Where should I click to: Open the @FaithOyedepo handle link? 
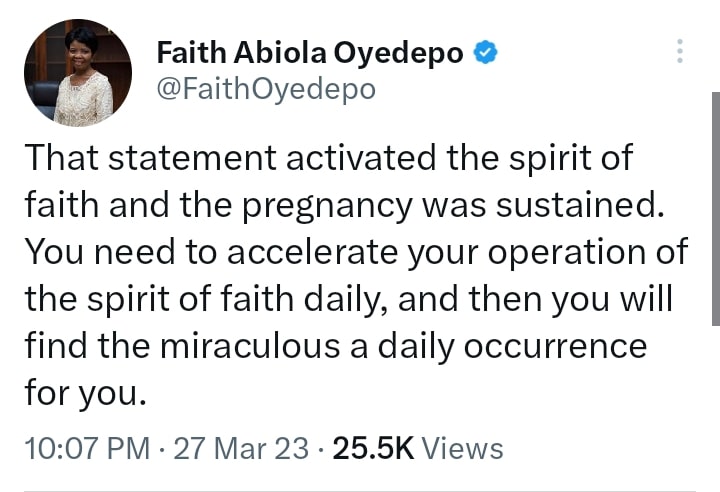[266, 90]
